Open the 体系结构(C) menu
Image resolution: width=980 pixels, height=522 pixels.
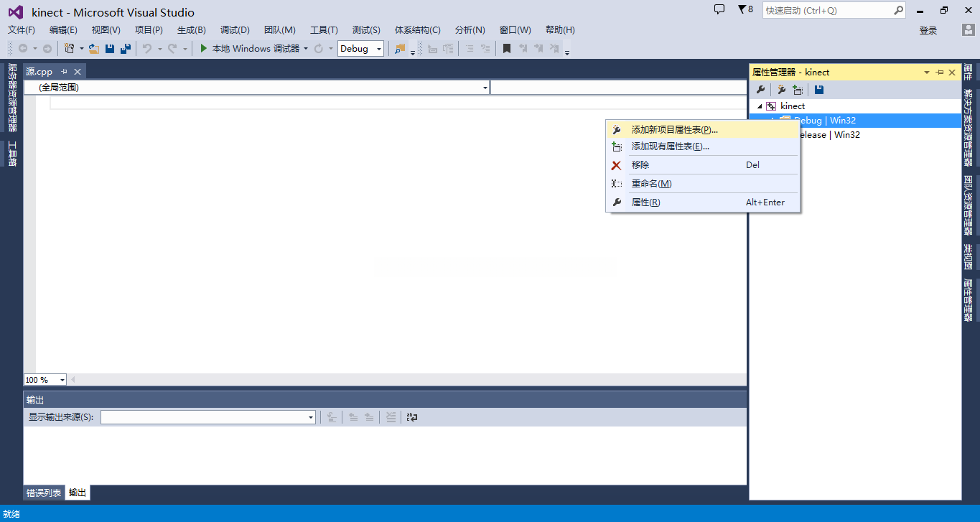click(418, 30)
